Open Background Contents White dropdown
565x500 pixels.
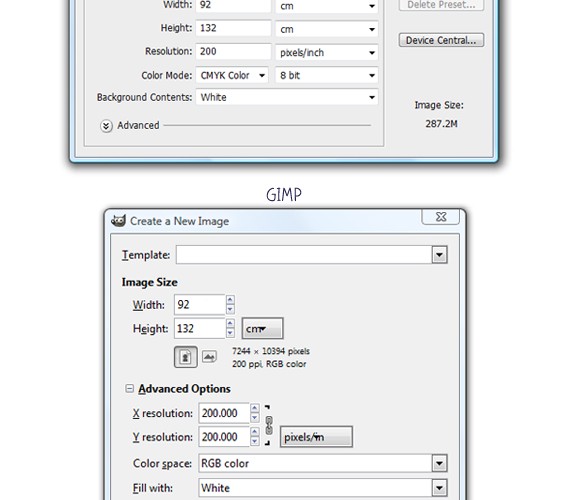[287, 97]
